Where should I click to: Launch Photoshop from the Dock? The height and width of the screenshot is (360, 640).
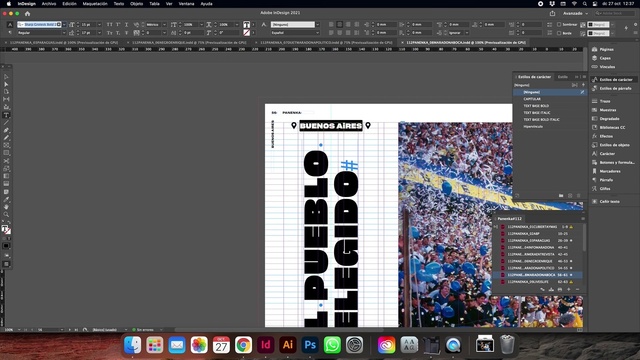point(310,345)
